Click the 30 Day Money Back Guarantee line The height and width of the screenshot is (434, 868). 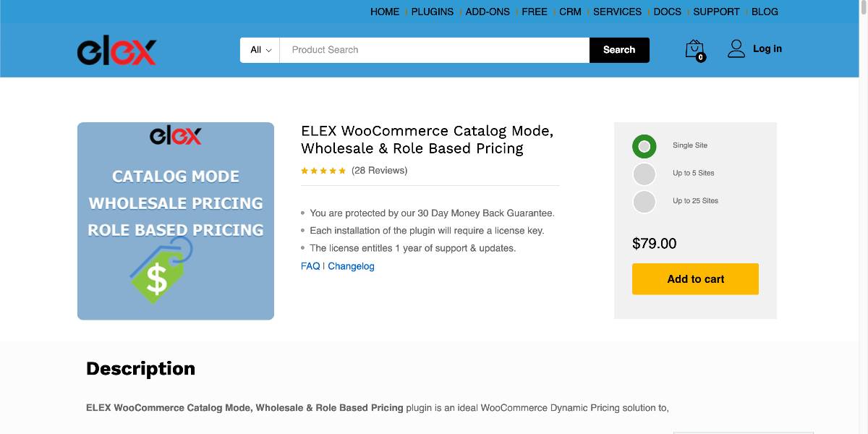tap(432, 213)
